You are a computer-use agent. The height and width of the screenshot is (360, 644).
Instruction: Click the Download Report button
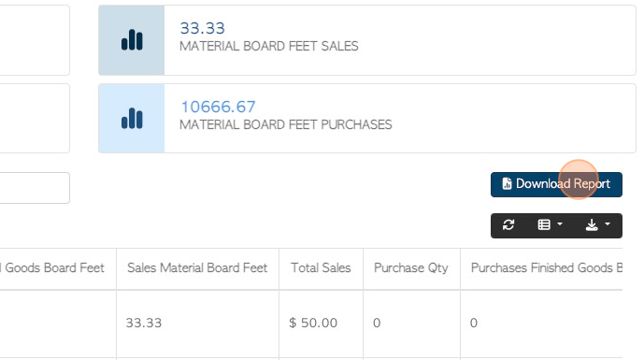556,184
